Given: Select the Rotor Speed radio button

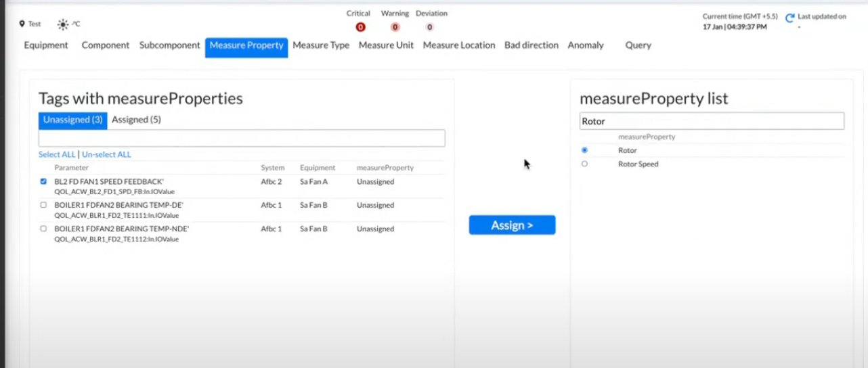Looking at the screenshot, I should [584, 164].
